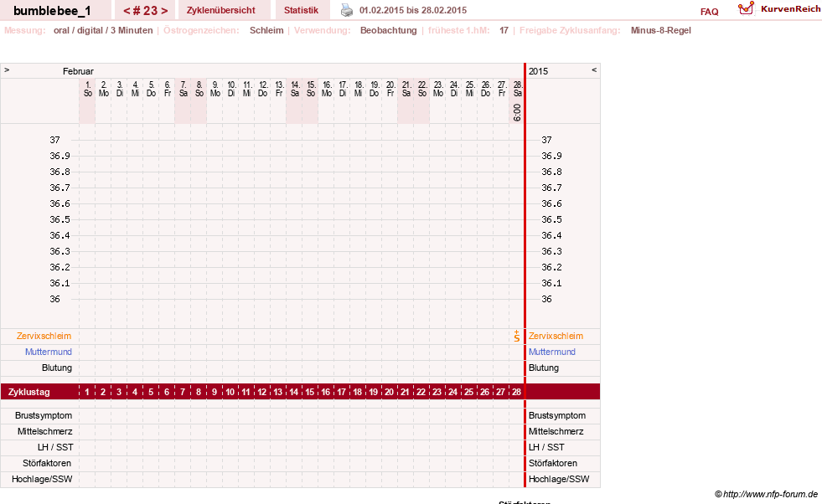Select cycle day 28 in Zyklustag row
This screenshot has width=822, height=504.
coord(516,392)
